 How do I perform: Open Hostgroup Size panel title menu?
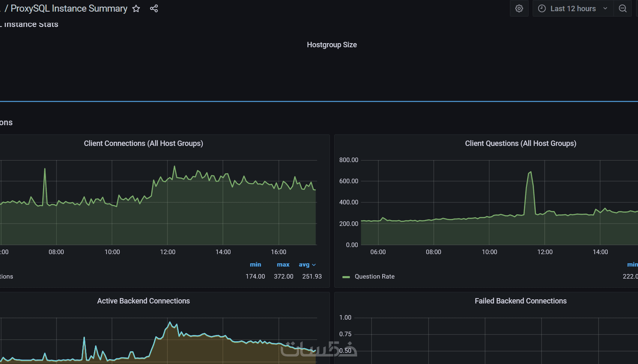332,45
